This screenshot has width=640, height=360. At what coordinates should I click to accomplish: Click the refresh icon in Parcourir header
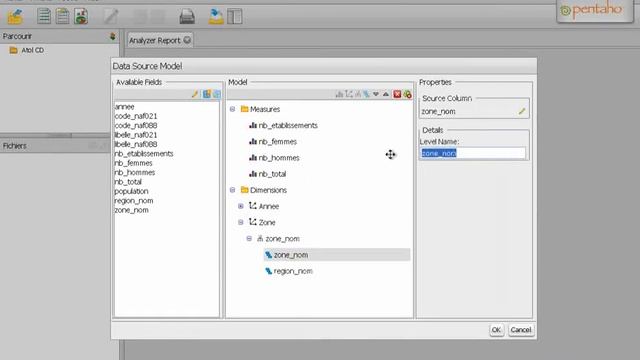(x=113, y=36)
